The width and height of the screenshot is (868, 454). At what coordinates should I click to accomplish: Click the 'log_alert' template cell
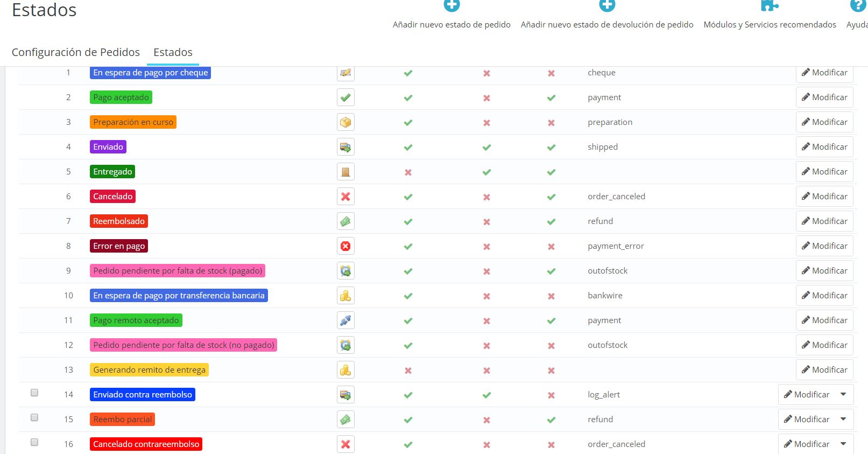(x=604, y=395)
